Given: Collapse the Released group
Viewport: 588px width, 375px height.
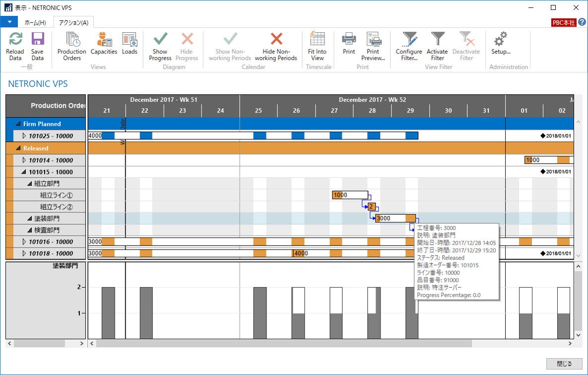Looking at the screenshot, I should 18,148.
